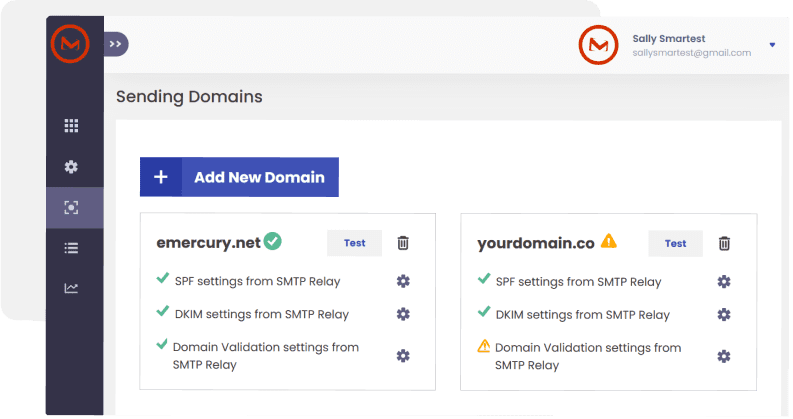The width and height of the screenshot is (793, 419).
Task: Open DKIM settings gear for emercury.net
Action: pos(403,314)
